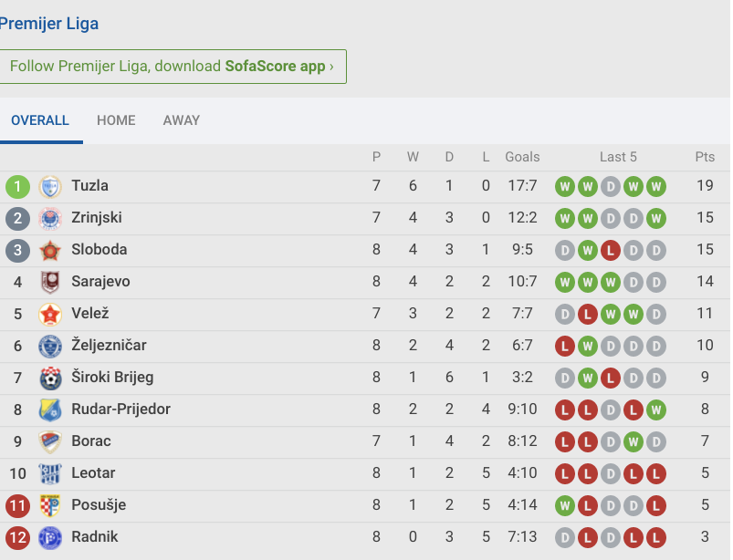Click the Radnik position 12 badge

coord(17,537)
